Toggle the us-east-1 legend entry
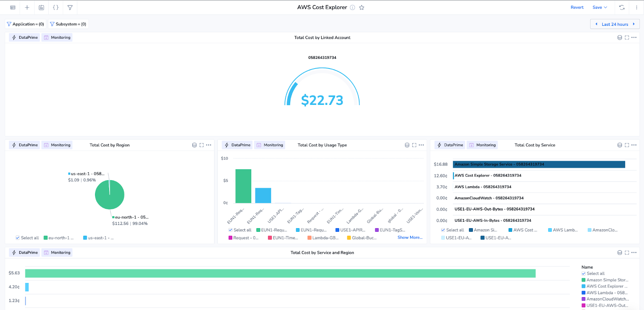 click(98, 238)
